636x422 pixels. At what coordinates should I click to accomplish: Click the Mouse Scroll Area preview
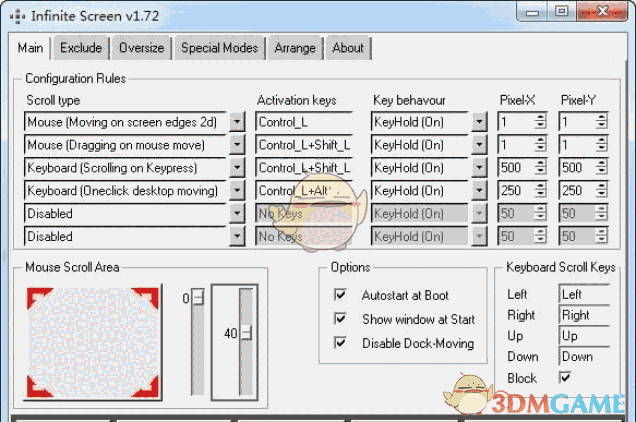point(93,340)
